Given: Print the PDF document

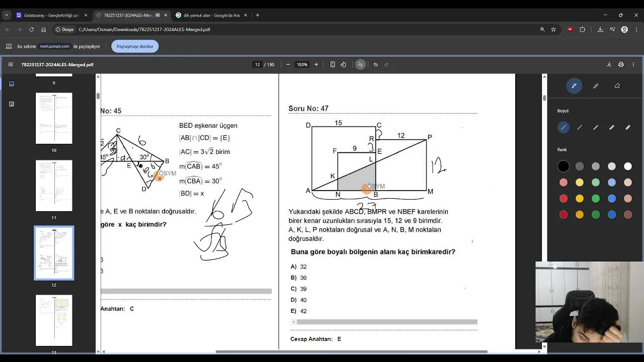Looking at the screenshot, I should 621,64.
